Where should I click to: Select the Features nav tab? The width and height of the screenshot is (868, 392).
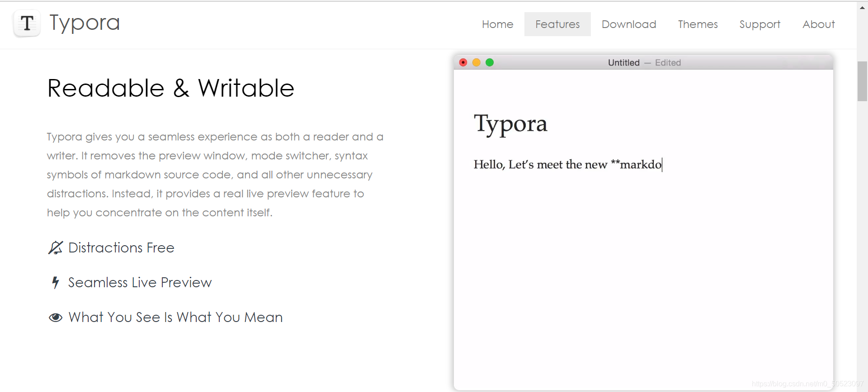pyautogui.click(x=557, y=24)
